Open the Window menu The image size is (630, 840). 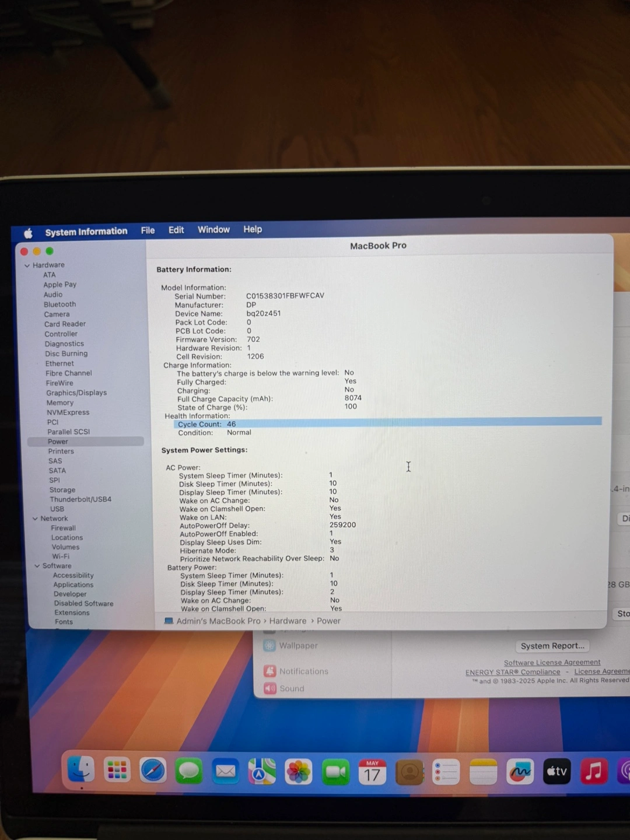point(213,229)
